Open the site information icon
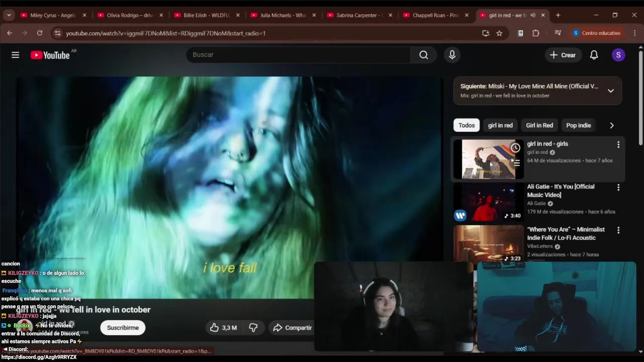Viewport: 644px width, 362px height. [57, 33]
